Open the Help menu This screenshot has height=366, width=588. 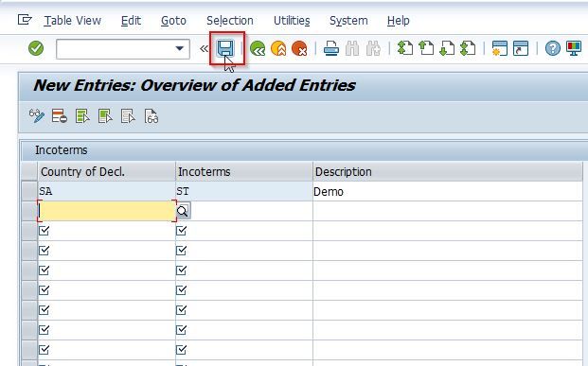(x=399, y=21)
